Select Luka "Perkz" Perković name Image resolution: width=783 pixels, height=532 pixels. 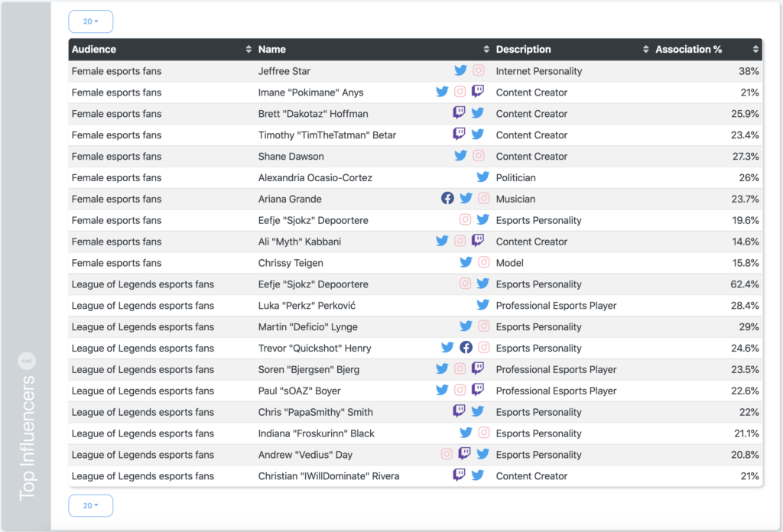pos(307,306)
